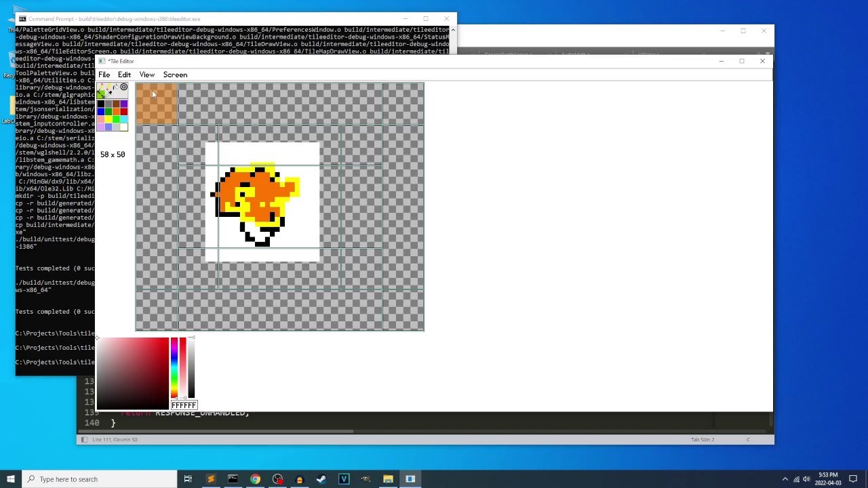Pick the purple palette swatch
Screen dimensions: 868x488
pyautogui.click(x=123, y=104)
